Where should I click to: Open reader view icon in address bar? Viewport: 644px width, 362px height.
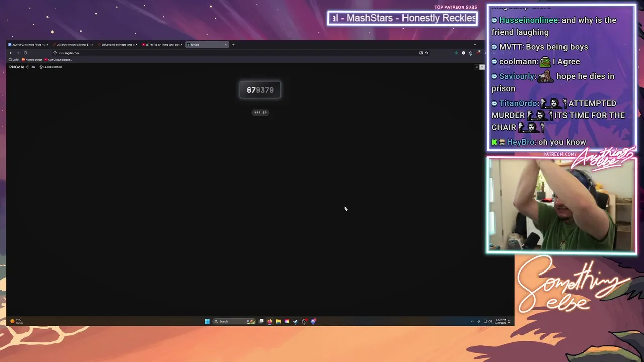(x=421, y=53)
